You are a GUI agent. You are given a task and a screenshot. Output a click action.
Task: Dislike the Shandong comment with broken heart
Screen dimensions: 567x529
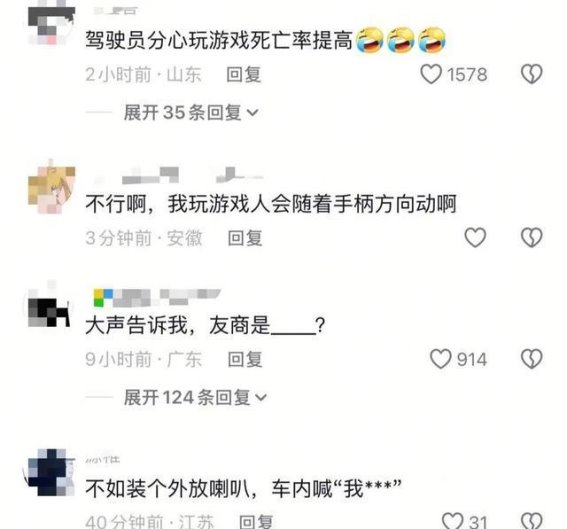pos(532,74)
